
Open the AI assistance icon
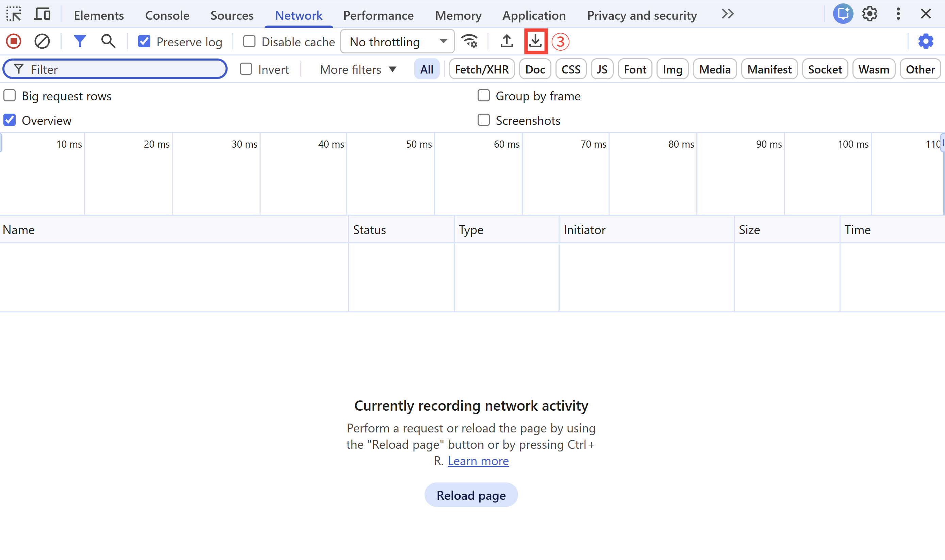(843, 14)
